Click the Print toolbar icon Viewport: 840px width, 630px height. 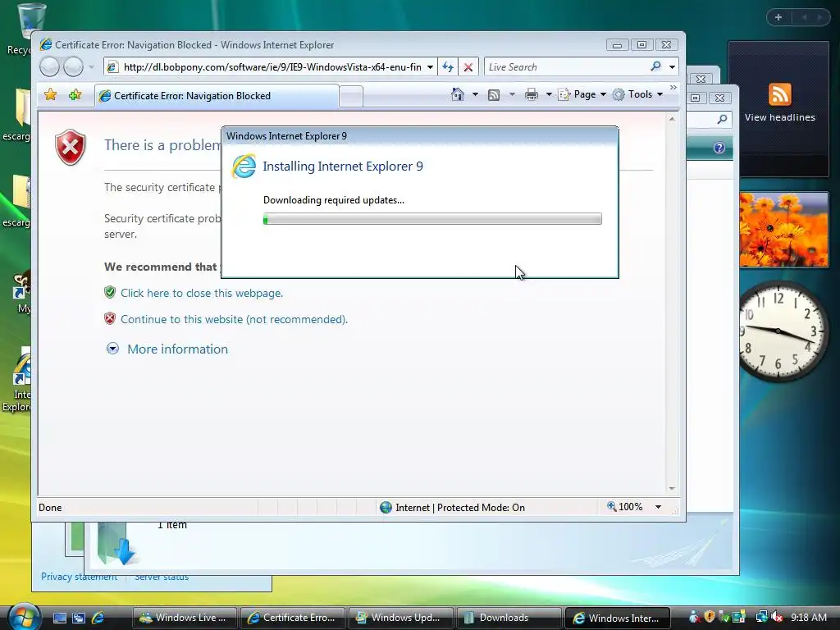pos(532,95)
